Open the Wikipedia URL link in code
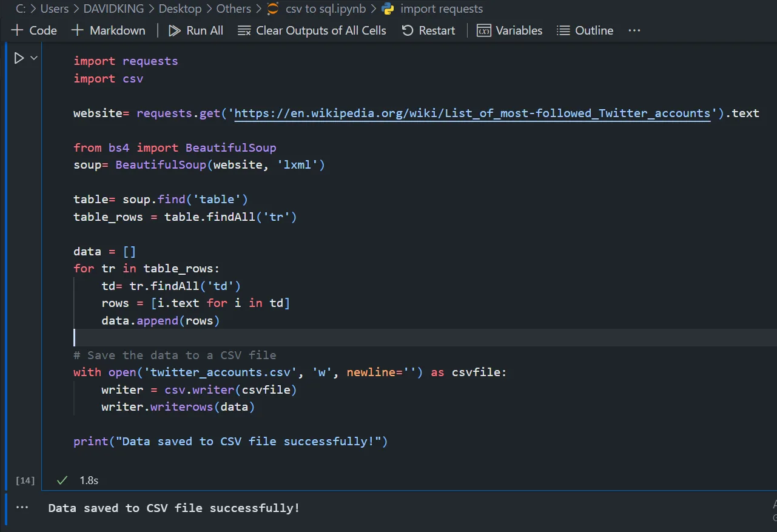The width and height of the screenshot is (777, 532). click(x=472, y=113)
